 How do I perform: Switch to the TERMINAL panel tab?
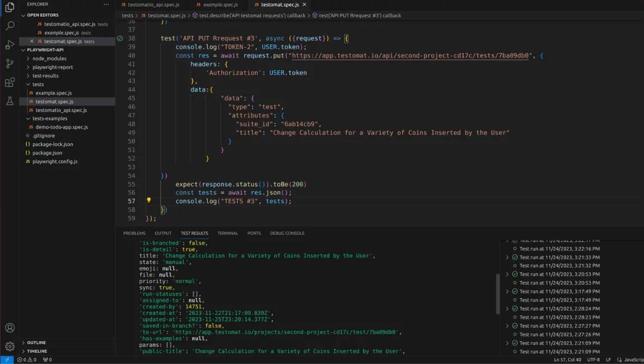227,233
